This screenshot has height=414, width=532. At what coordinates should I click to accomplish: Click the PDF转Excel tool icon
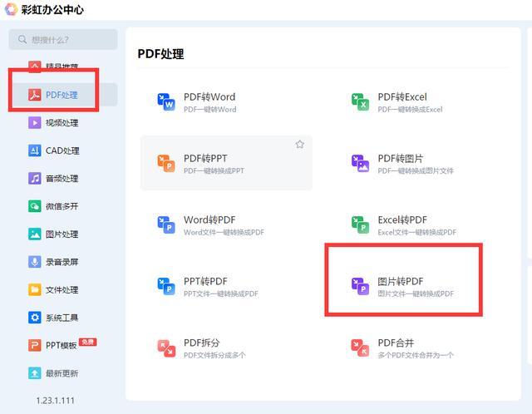(360, 101)
